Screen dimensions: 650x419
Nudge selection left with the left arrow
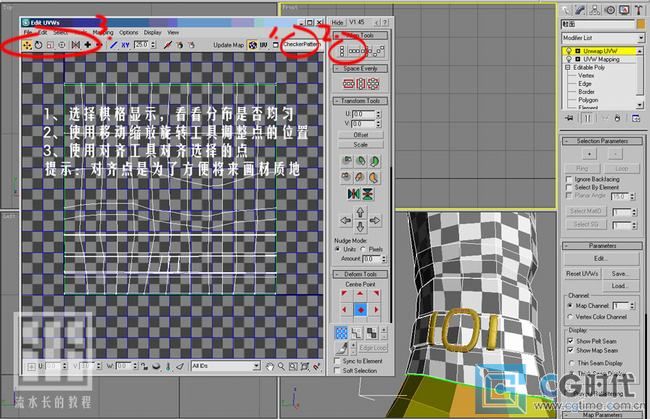[346, 220]
